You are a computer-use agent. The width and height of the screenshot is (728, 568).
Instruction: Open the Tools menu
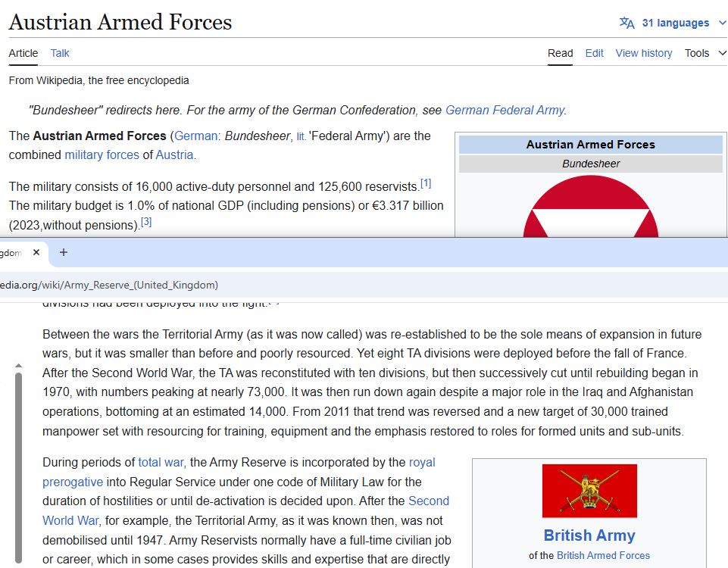(x=697, y=53)
